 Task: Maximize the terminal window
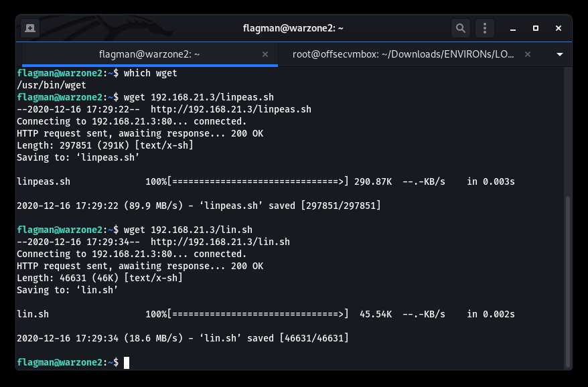coord(536,29)
